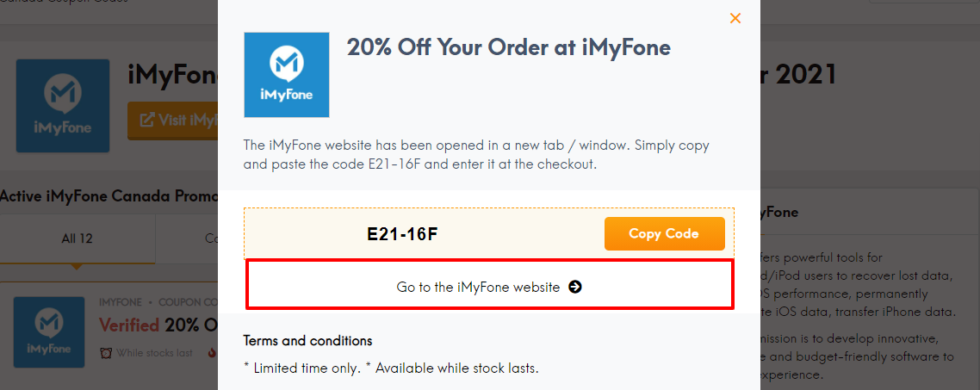
Task: Click the external link icon on Visit button
Action: point(147,121)
